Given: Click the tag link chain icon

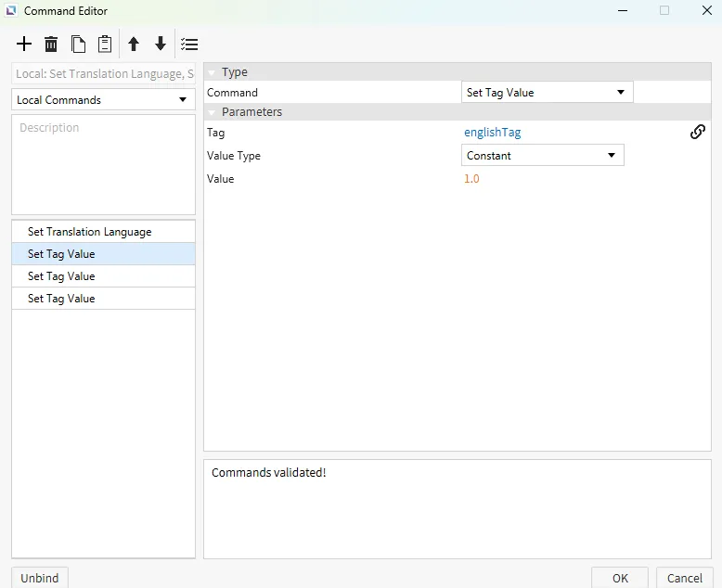Looking at the screenshot, I should 698,132.
